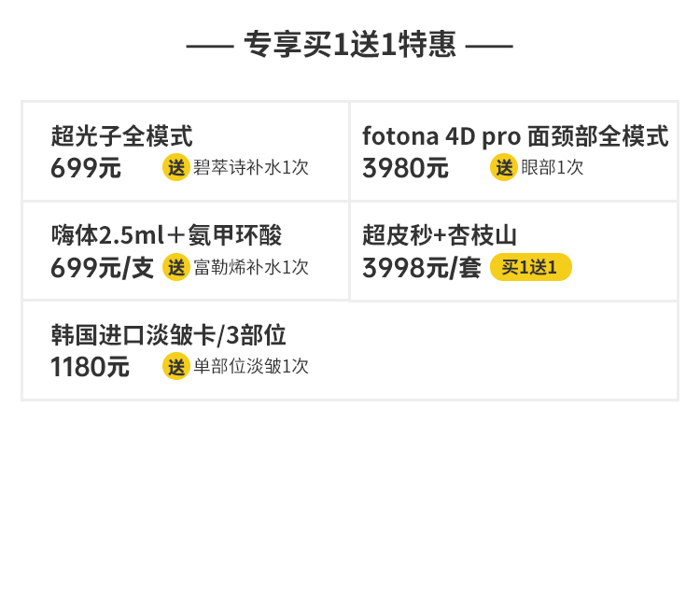This screenshot has width=700, height=591.
Task: Click the 699元/支 price text
Action: [x=102, y=269]
